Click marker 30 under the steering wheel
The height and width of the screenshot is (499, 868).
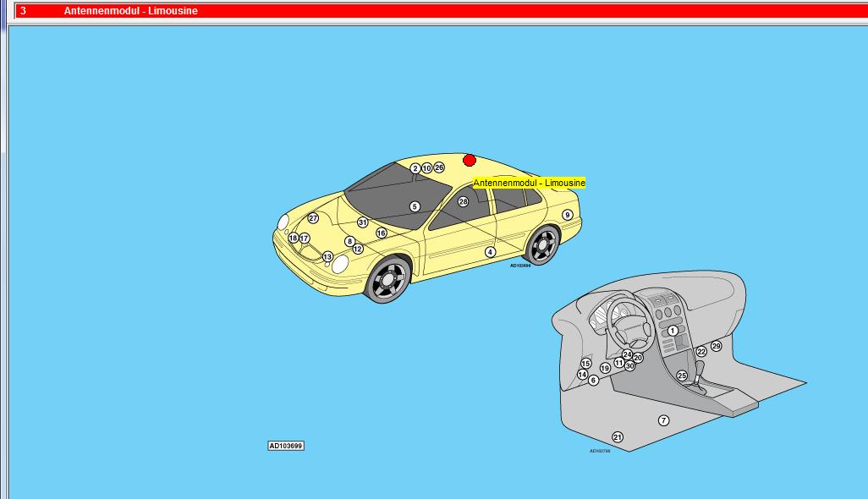pyautogui.click(x=630, y=365)
